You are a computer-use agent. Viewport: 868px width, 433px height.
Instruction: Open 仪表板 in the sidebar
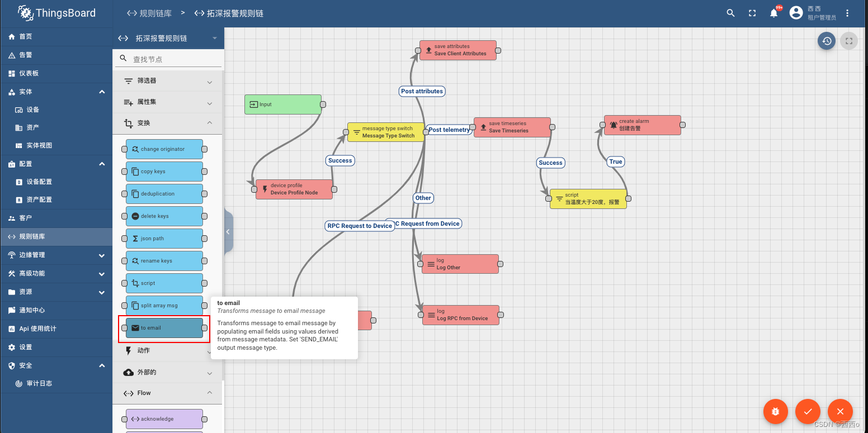[29, 73]
